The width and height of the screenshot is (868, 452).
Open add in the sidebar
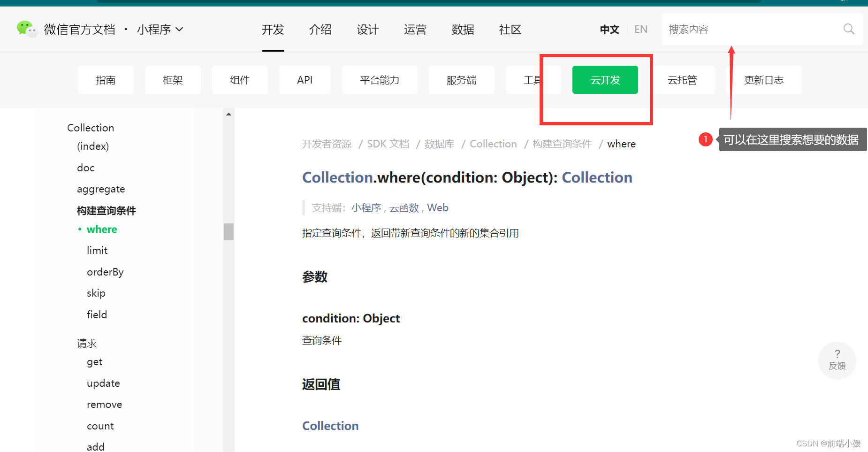96,446
